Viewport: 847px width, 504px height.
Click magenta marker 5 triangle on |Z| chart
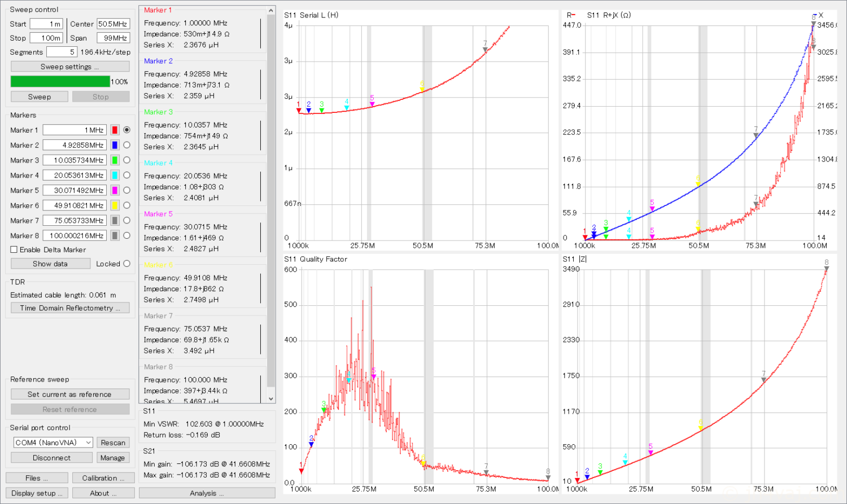650,453
